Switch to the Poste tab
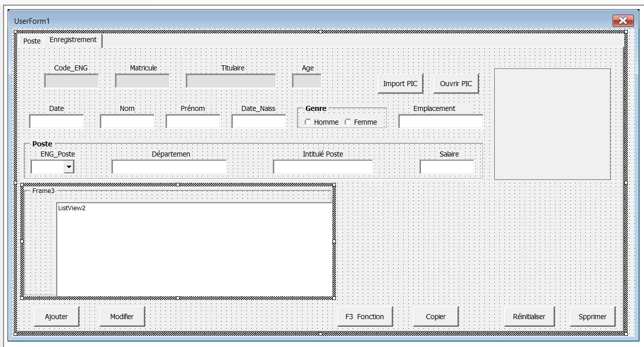 [x=32, y=41]
